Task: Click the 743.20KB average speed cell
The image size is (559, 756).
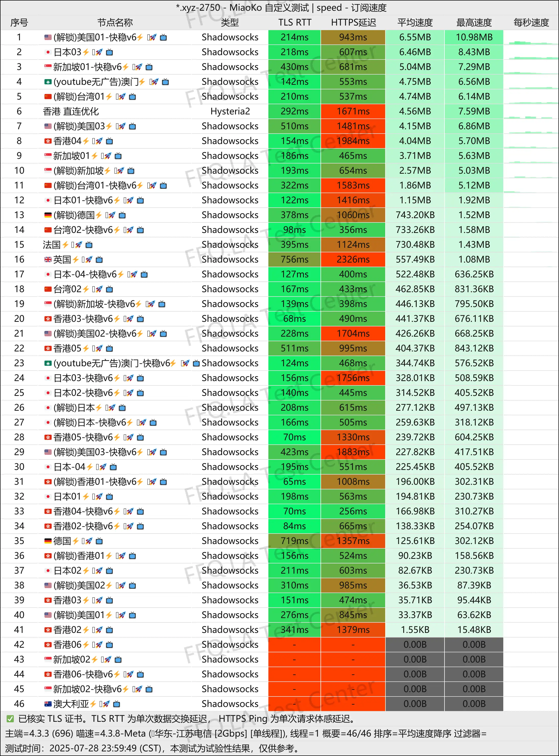Action: tap(415, 215)
